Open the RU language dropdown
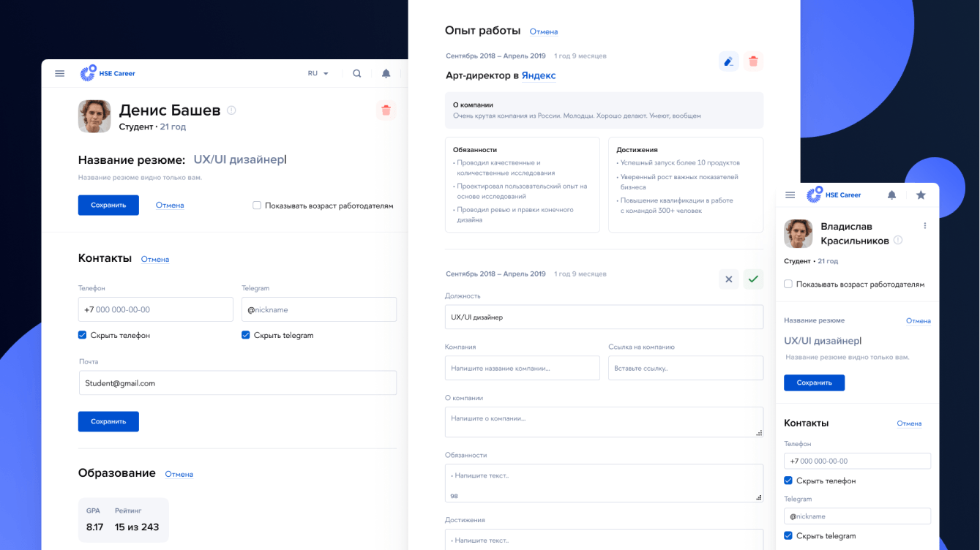Screen dimensions: 980x550 point(318,73)
